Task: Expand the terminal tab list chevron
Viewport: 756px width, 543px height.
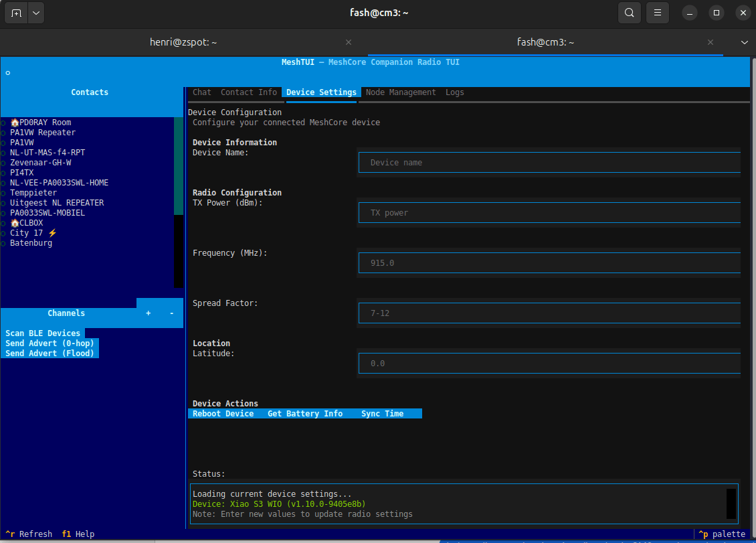Action: click(745, 42)
